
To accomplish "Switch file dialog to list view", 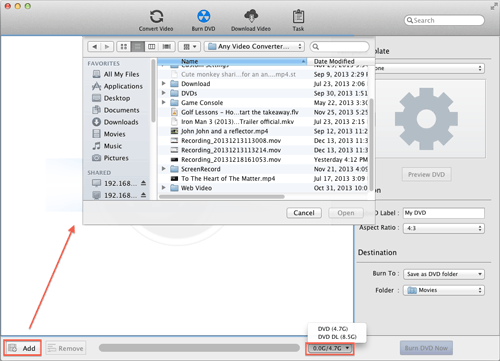I will tap(137, 47).
